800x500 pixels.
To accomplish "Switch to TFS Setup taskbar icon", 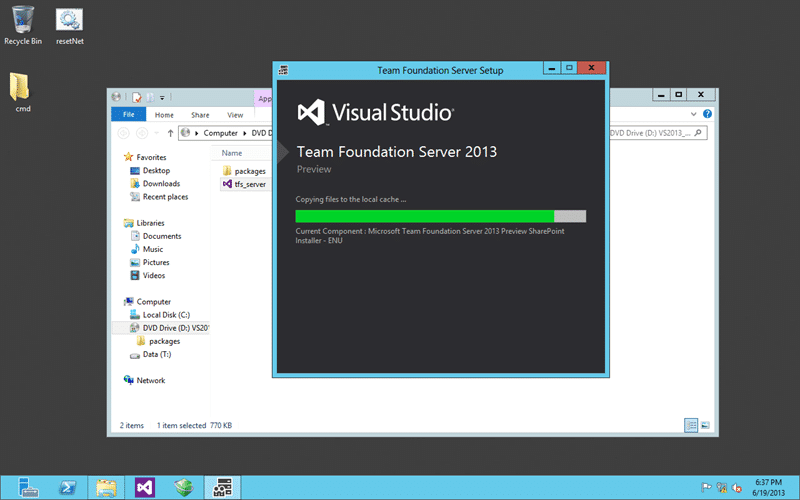I will click(222, 488).
